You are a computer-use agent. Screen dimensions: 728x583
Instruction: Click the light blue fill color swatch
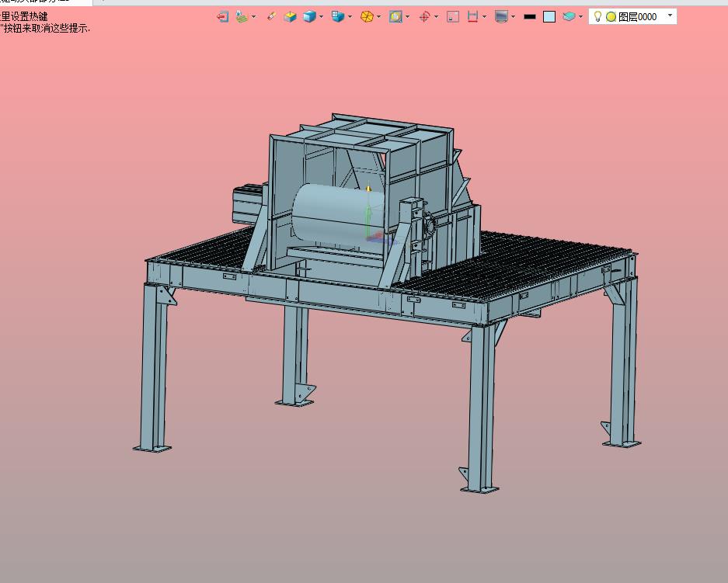click(549, 17)
